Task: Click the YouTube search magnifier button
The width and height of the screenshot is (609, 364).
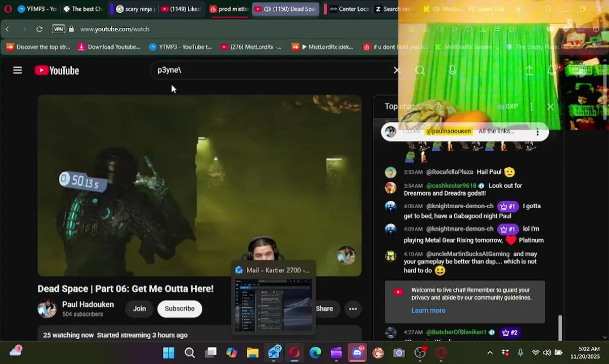Action: pyautogui.click(x=420, y=70)
